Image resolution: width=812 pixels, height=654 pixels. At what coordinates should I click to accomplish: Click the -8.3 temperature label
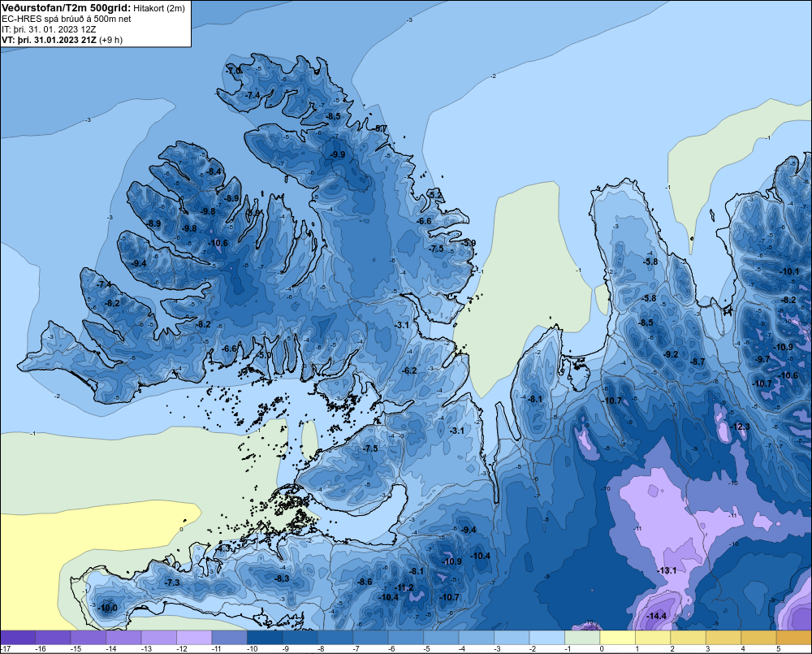(283, 578)
